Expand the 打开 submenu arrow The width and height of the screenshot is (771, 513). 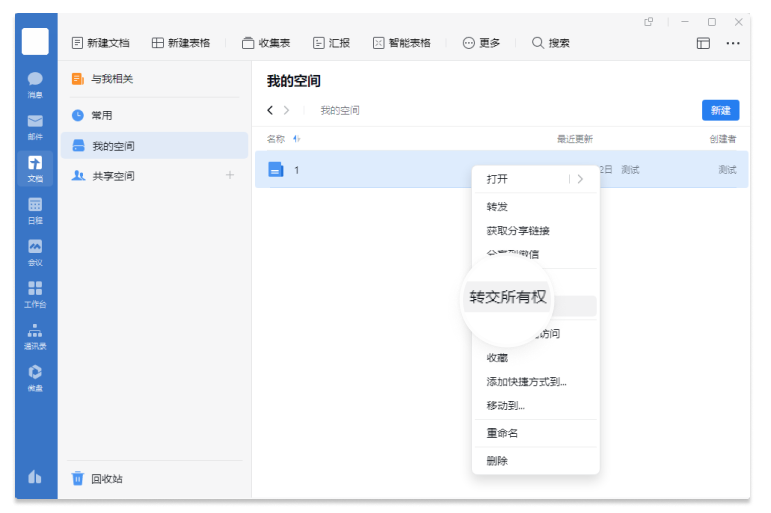pos(580,179)
